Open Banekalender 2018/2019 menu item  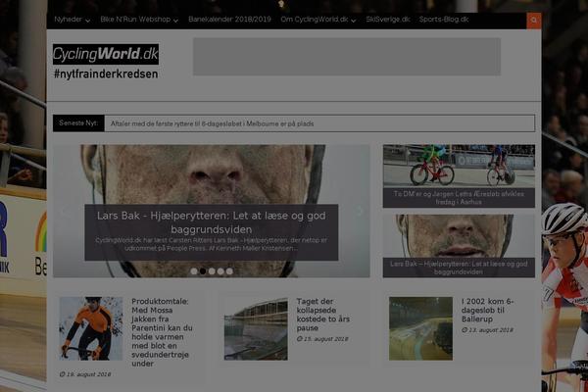[229, 20]
